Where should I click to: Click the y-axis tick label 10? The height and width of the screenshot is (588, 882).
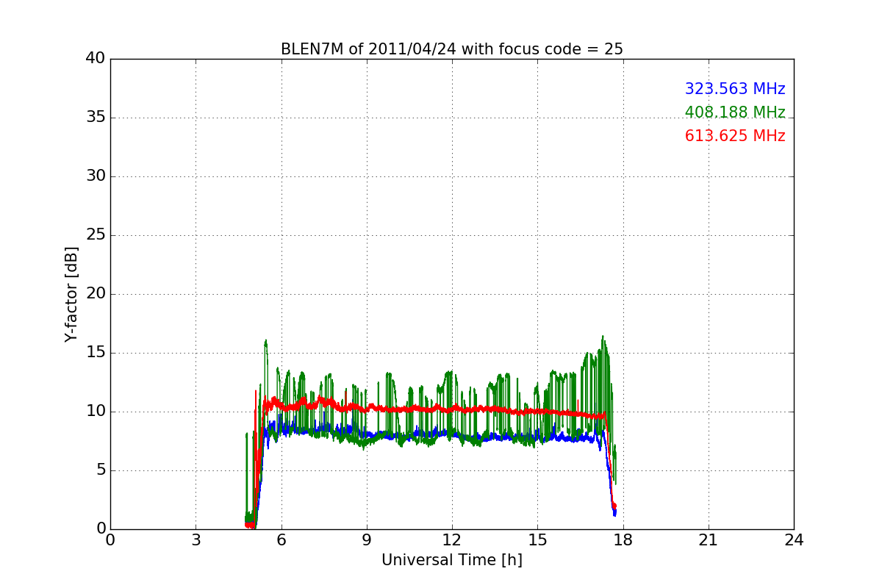pos(96,412)
